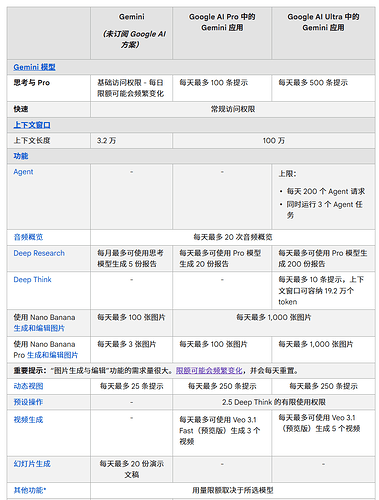This screenshot has width=379, height=500.
Task: Follow the 限额可能会频繁变化 link
Action: [x=209, y=370]
